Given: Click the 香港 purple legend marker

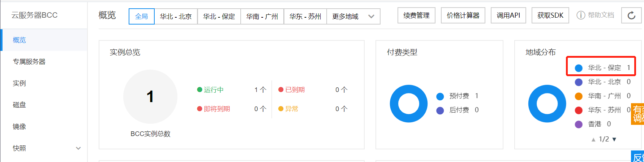Looking at the screenshot, I should tap(579, 124).
